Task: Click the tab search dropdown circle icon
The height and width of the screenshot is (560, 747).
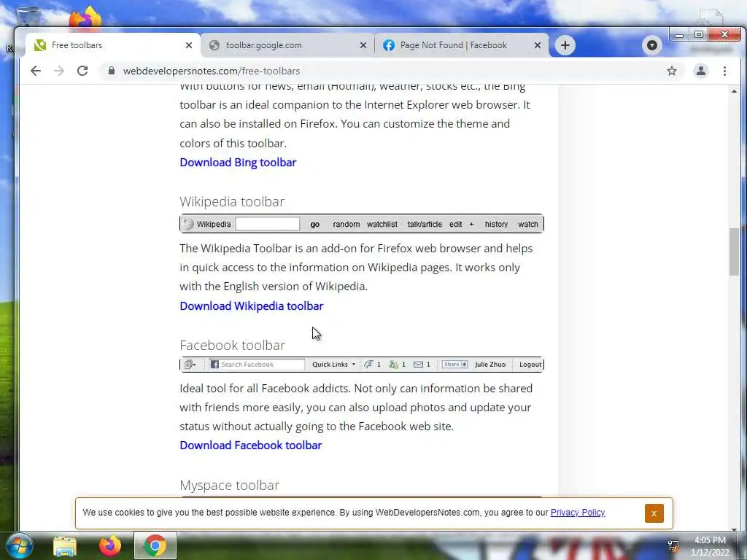Action: (x=652, y=45)
